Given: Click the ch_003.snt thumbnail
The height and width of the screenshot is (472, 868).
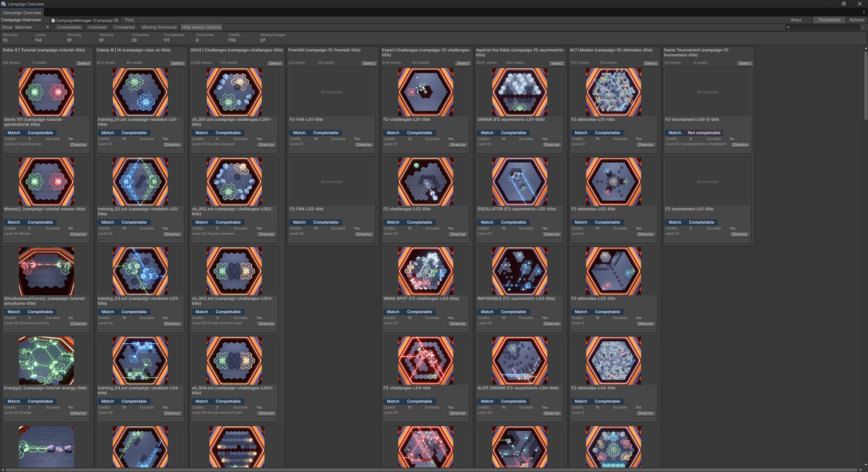Looking at the screenshot, I should (x=234, y=271).
